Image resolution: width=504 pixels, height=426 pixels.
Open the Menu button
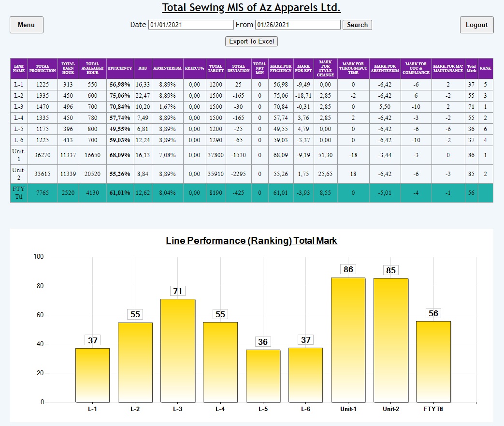click(27, 25)
